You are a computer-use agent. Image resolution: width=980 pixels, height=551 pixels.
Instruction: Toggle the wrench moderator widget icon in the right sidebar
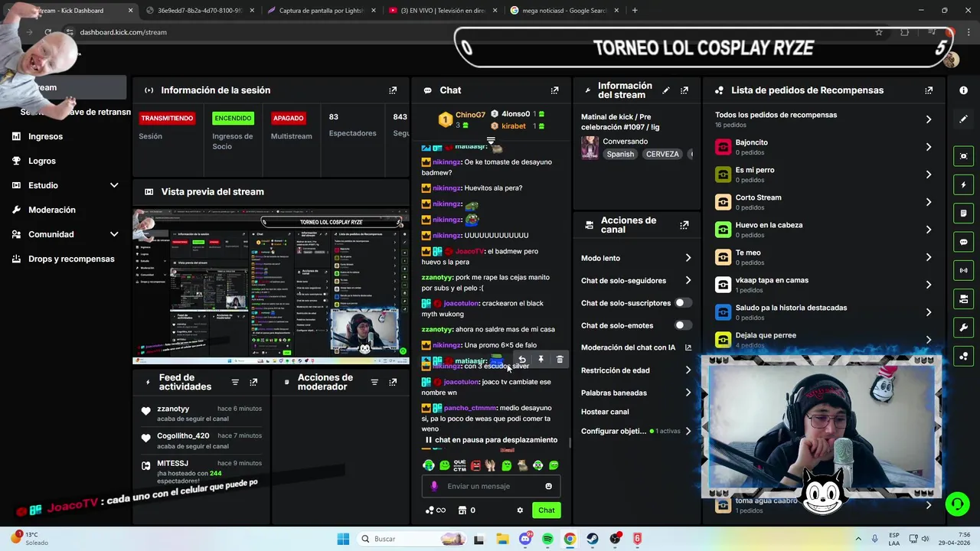(963, 328)
